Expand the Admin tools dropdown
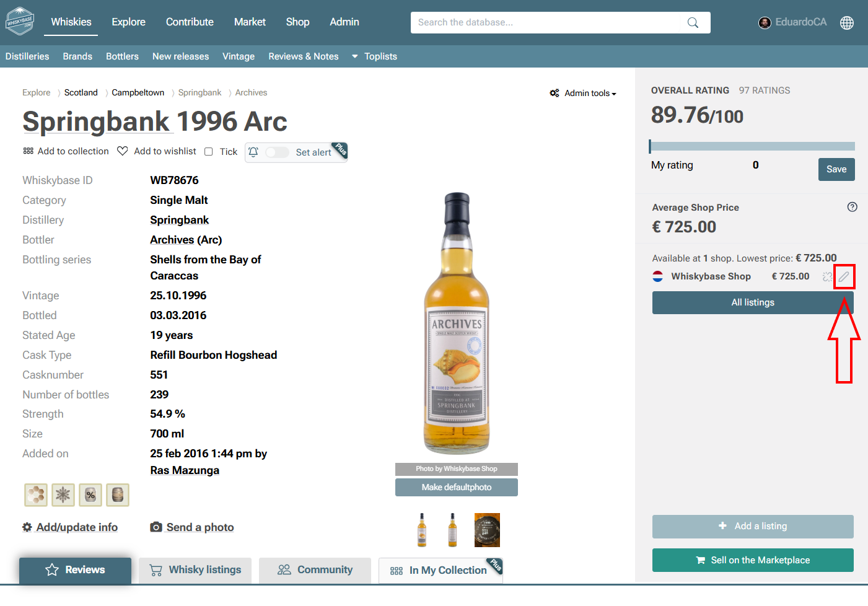 (x=590, y=93)
